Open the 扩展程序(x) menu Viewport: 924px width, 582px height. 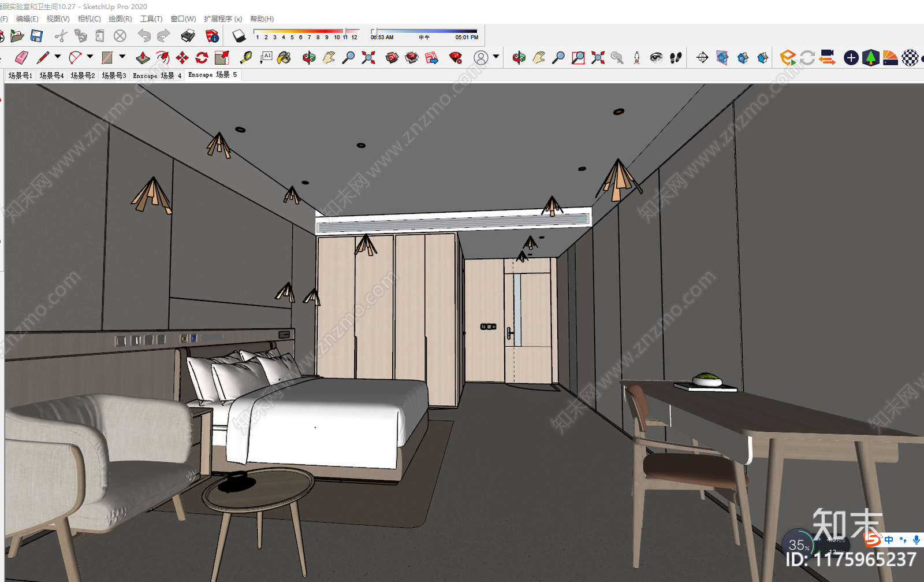(x=223, y=18)
